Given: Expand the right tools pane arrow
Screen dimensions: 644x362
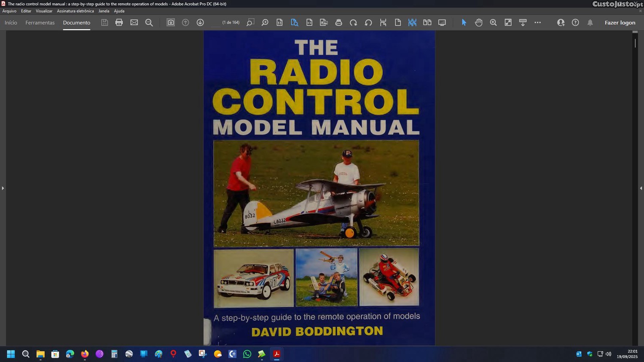Looking at the screenshot, I should point(641,188).
